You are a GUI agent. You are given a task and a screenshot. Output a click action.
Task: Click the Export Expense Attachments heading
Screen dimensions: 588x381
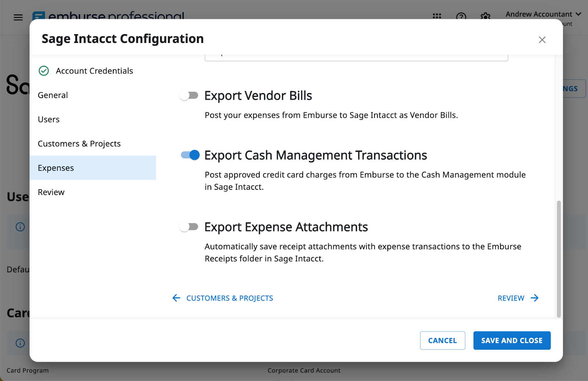(x=286, y=227)
